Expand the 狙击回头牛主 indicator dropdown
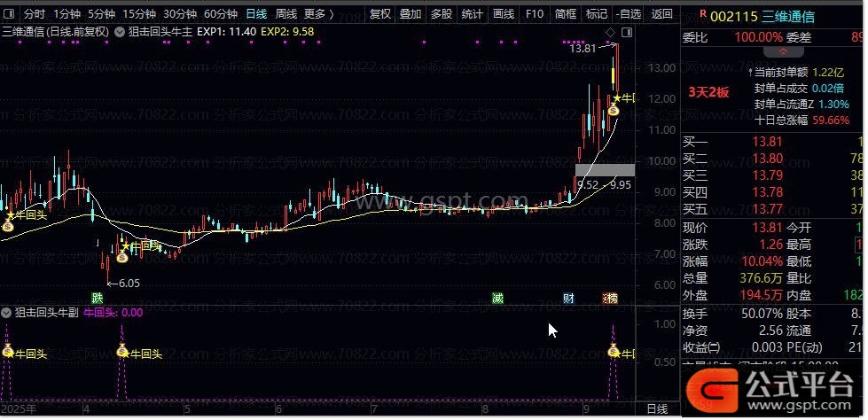Image resolution: width=868 pixels, height=420 pixels. tap(120, 31)
